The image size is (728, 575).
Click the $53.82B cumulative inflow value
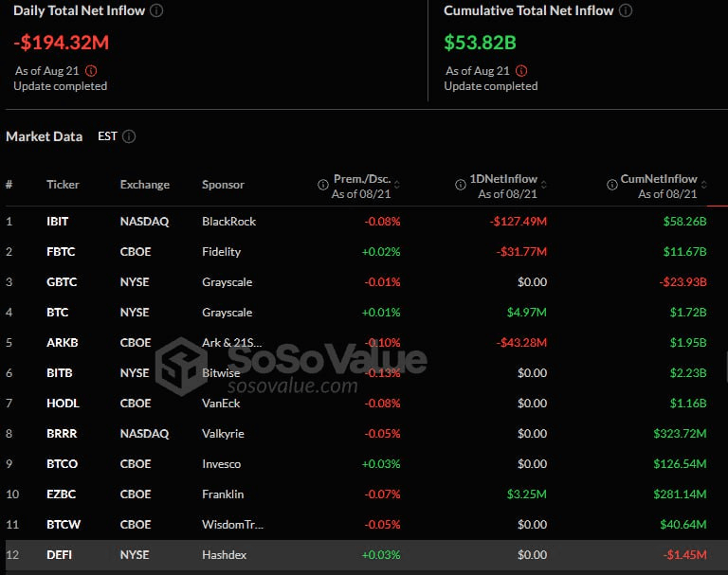coord(480,43)
